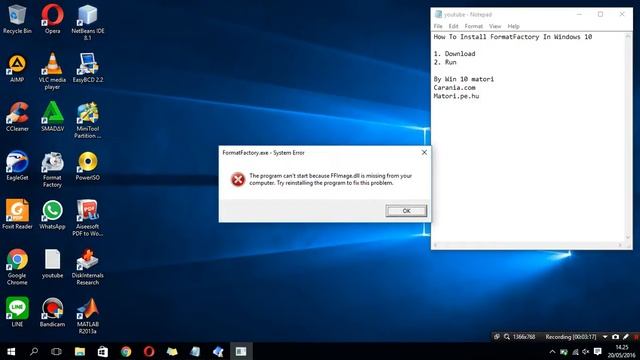Select the LINE desktop icon
The width and height of the screenshot is (640, 360).
coord(17,312)
